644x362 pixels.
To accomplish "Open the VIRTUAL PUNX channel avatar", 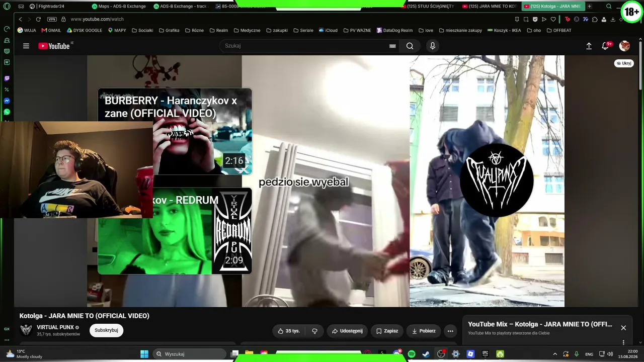I will (26, 330).
